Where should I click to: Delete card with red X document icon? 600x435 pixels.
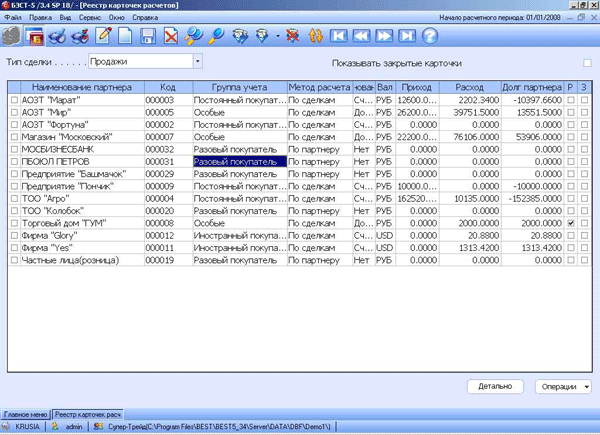point(171,36)
